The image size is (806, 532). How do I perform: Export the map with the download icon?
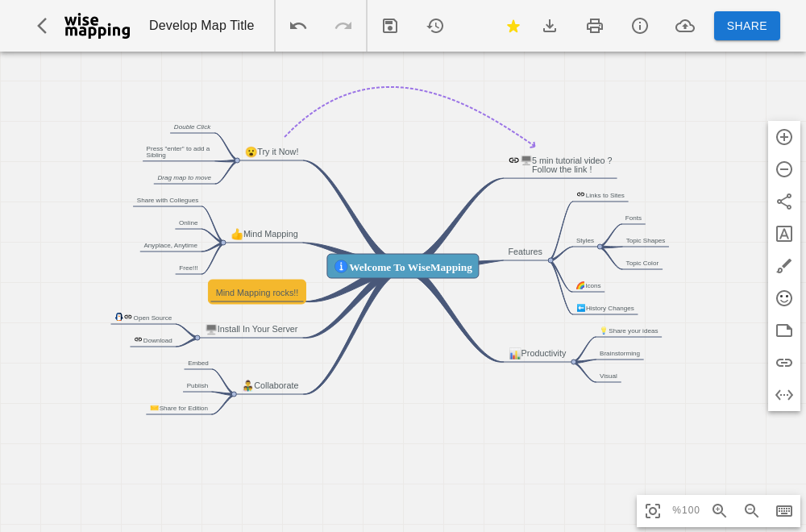pyautogui.click(x=550, y=26)
